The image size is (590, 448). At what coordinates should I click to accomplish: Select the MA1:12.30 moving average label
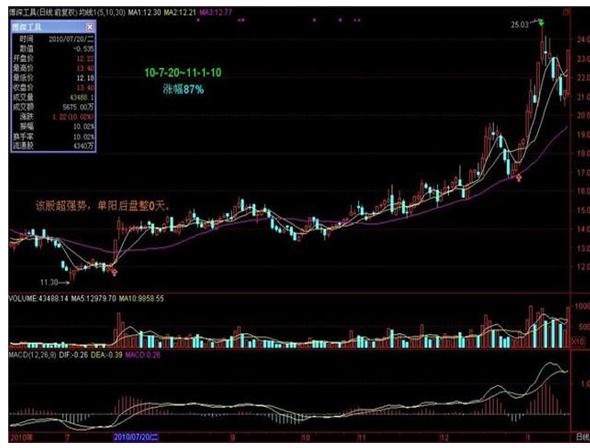click(144, 12)
